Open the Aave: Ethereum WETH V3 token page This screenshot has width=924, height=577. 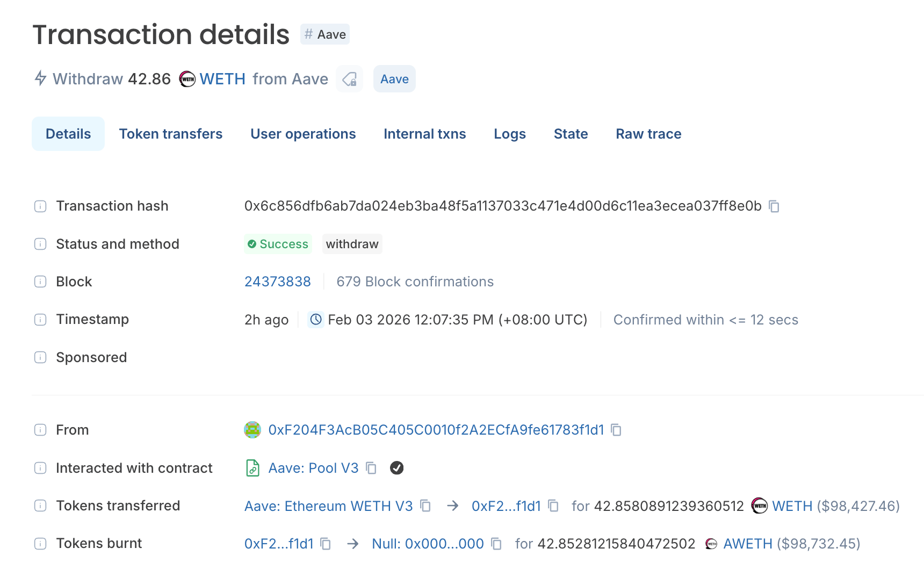coord(328,506)
